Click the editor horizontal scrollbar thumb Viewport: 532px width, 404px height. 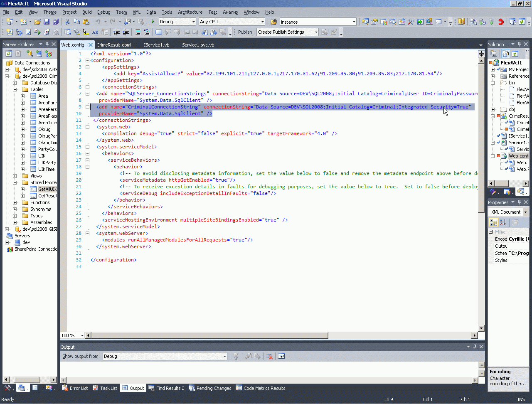click(209, 335)
